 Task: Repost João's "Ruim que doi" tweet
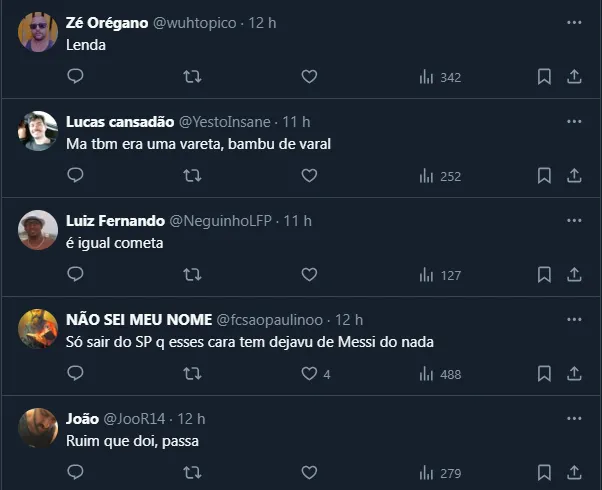(192, 472)
